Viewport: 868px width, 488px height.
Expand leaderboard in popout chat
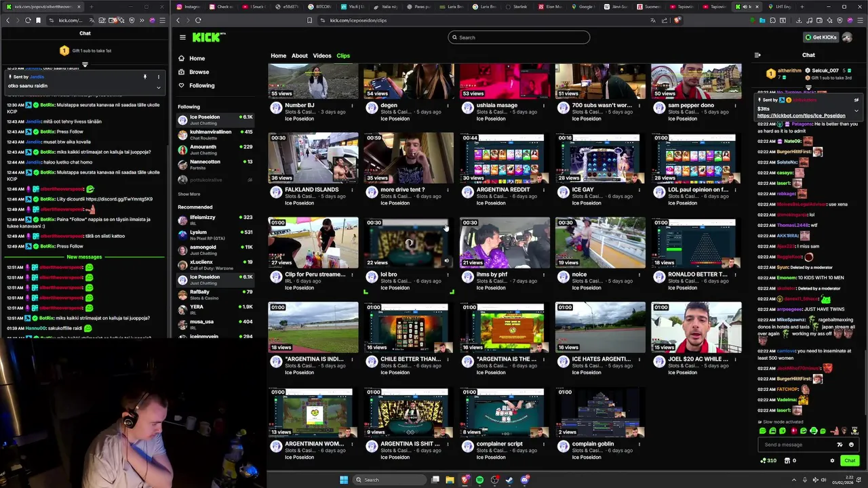(x=85, y=65)
